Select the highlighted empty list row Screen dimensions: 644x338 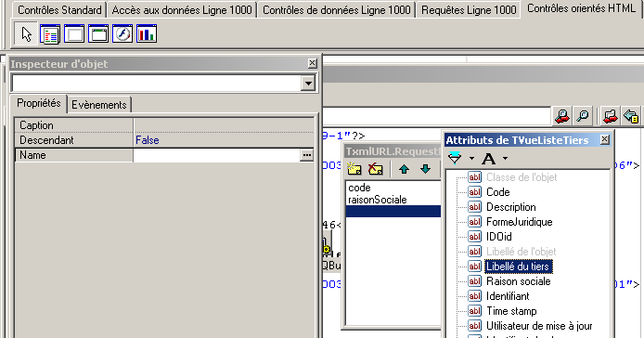click(x=393, y=212)
